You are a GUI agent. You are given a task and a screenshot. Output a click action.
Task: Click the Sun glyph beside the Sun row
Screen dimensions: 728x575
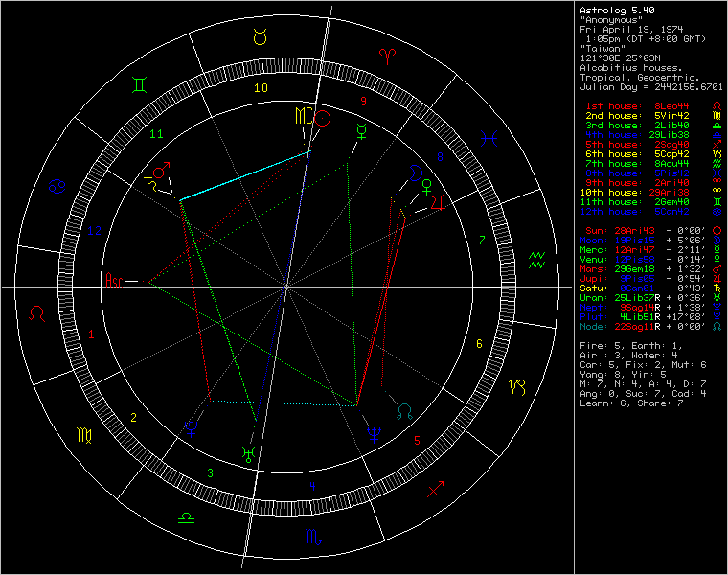coord(717,230)
